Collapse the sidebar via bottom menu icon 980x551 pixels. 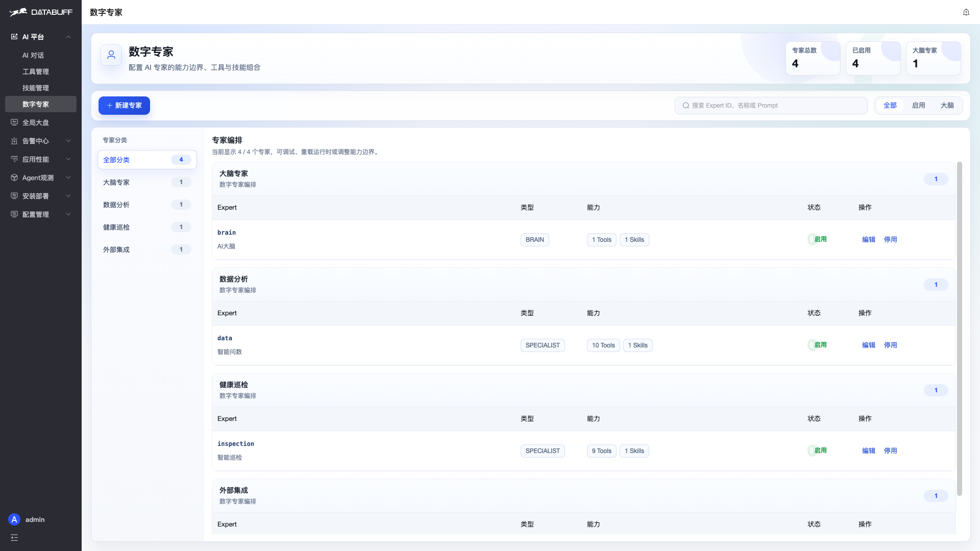(x=14, y=537)
